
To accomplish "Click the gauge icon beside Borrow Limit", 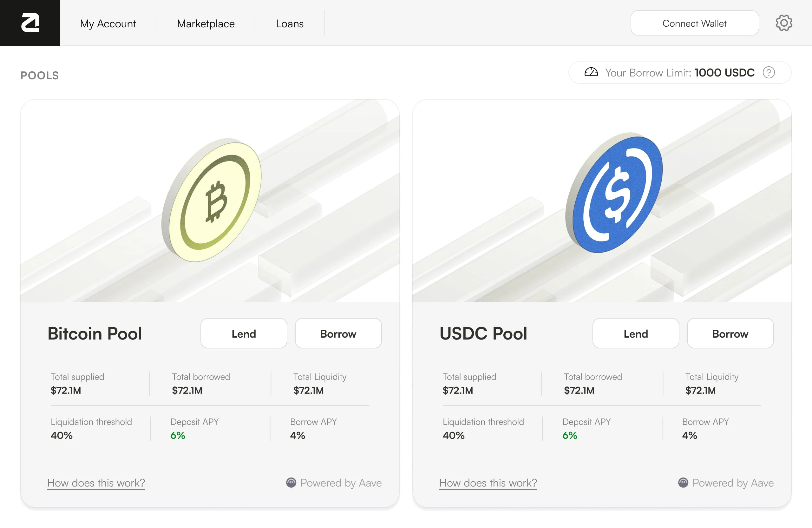I will click(x=591, y=72).
